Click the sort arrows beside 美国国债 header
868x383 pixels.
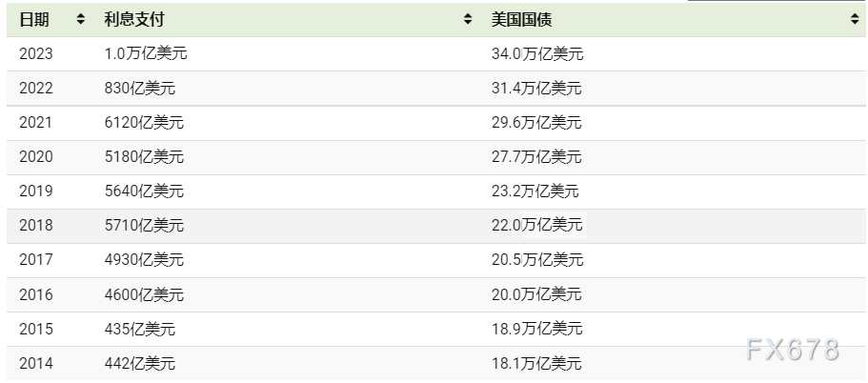click(x=854, y=19)
